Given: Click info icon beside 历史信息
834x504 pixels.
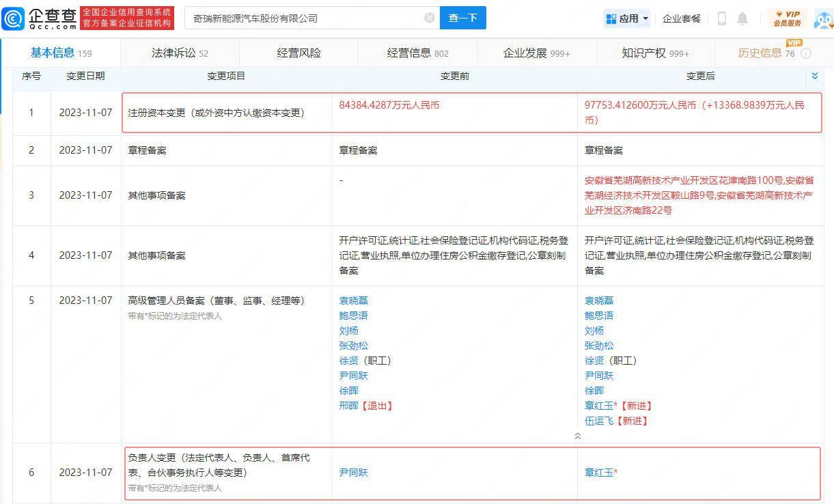Looking at the screenshot, I should 806,53.
